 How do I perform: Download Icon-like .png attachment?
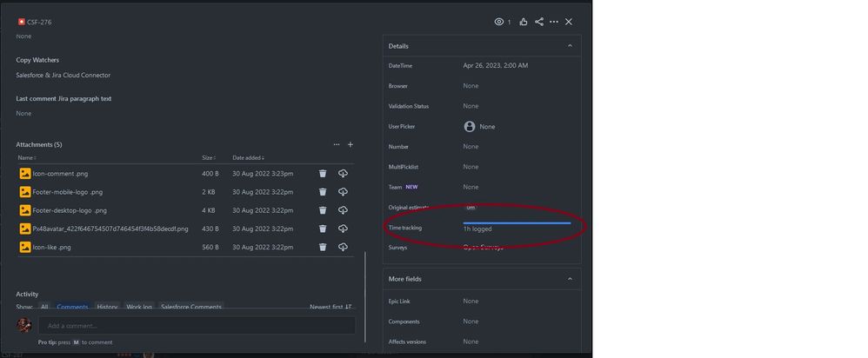(343, 248)
